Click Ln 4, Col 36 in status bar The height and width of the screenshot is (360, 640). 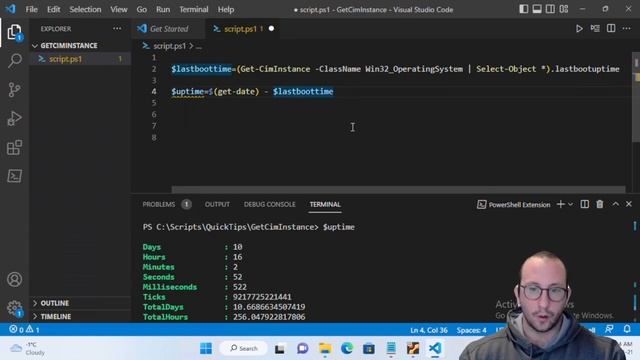tap(429, 330)
